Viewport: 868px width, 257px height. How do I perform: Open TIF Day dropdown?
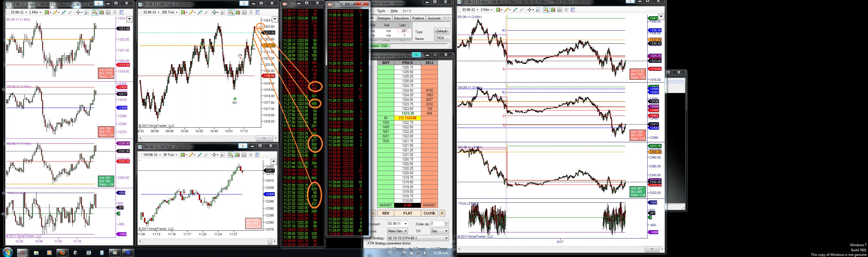[440, 231]
